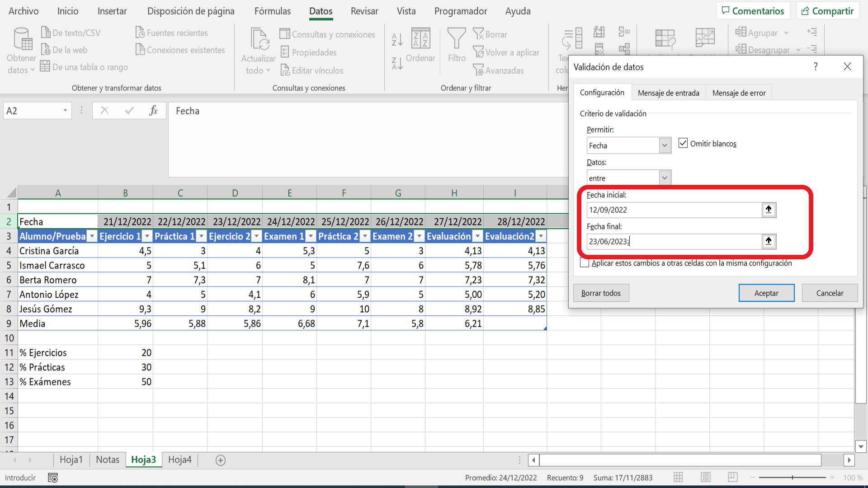This screenshot has width=868, height=488.
Task: Click the Relleno rápido flash fill icon
Action: point(599,32)
